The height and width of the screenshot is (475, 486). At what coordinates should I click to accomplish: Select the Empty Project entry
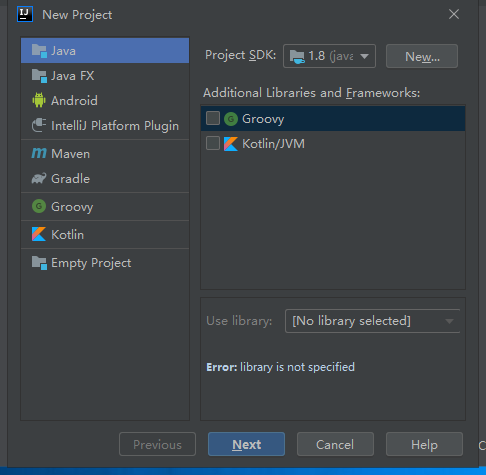point(105,263)
